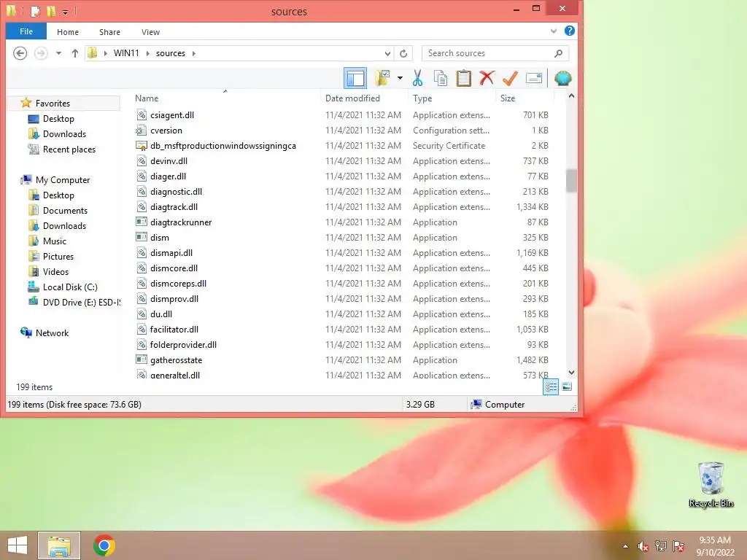This screenshot has height=560, width=747.
Task: Go up one level with Up arrow
Action: pyautogui.click(x=75, y=53)
